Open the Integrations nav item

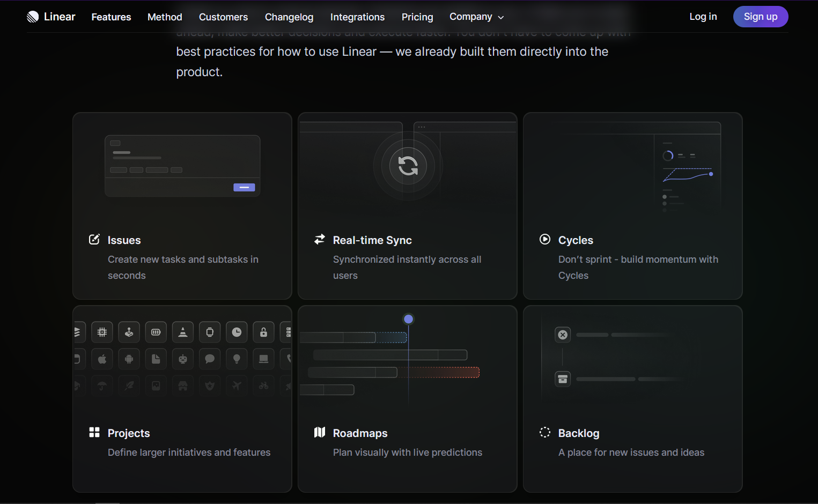click(x=357, y=17)
